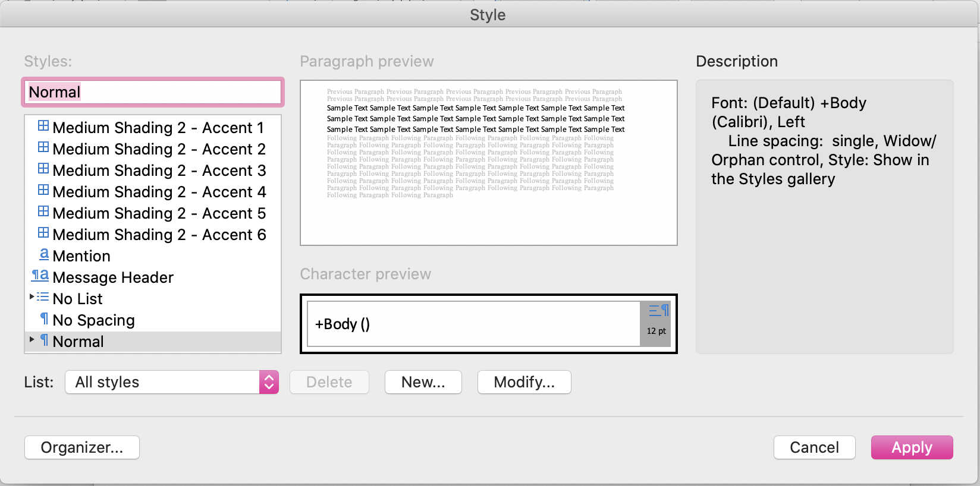Click the paragraph mark icon beside Normal

tap(44, 340)
